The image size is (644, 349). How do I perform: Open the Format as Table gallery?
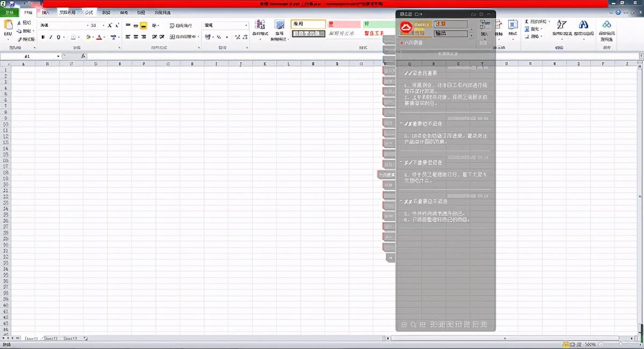click(x=279, y=30)
